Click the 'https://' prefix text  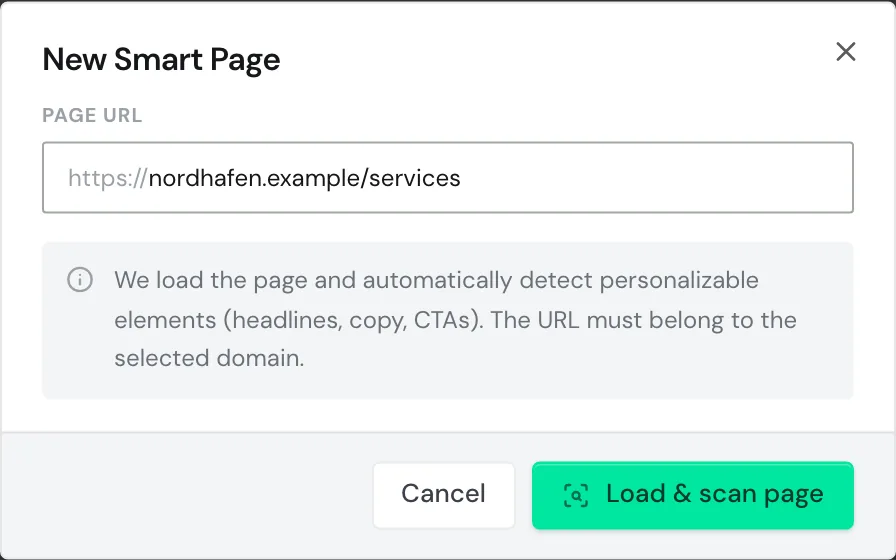pos(107,178)
